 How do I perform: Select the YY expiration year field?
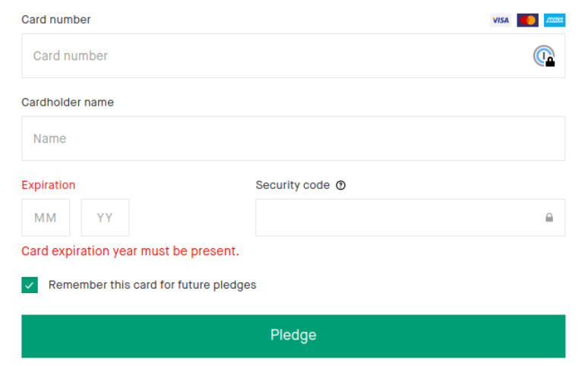(x=105, y=218)
